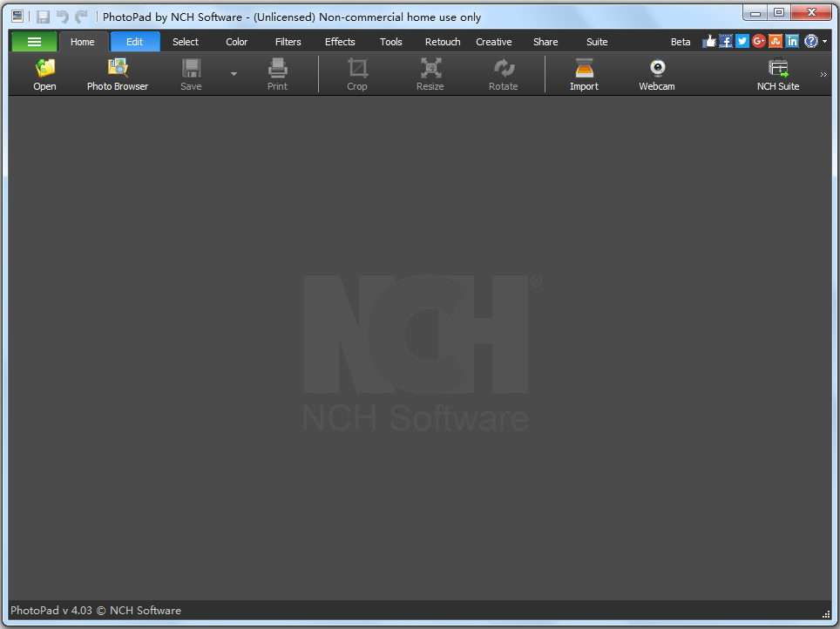Open the green hamburger main menu

click(34, 41)
